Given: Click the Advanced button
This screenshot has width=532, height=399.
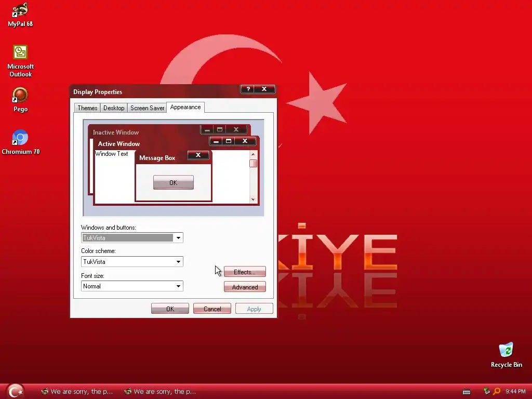Looking at the screenshot, I should 245,287.
